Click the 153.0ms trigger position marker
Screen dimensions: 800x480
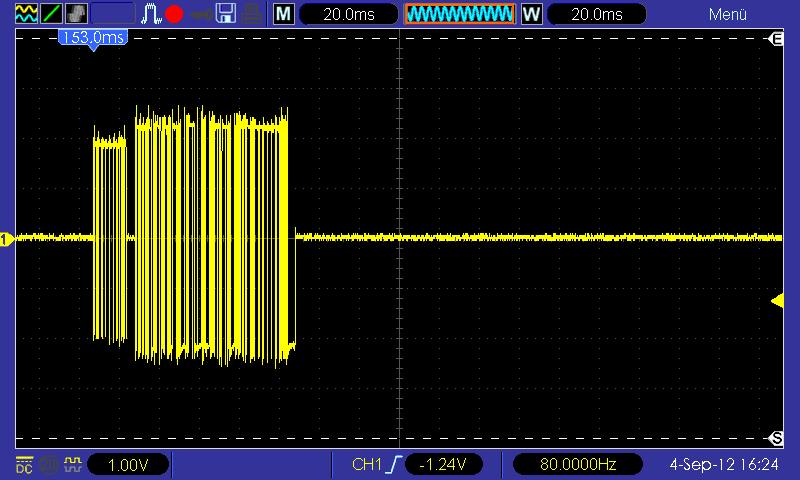coord(93,38)
